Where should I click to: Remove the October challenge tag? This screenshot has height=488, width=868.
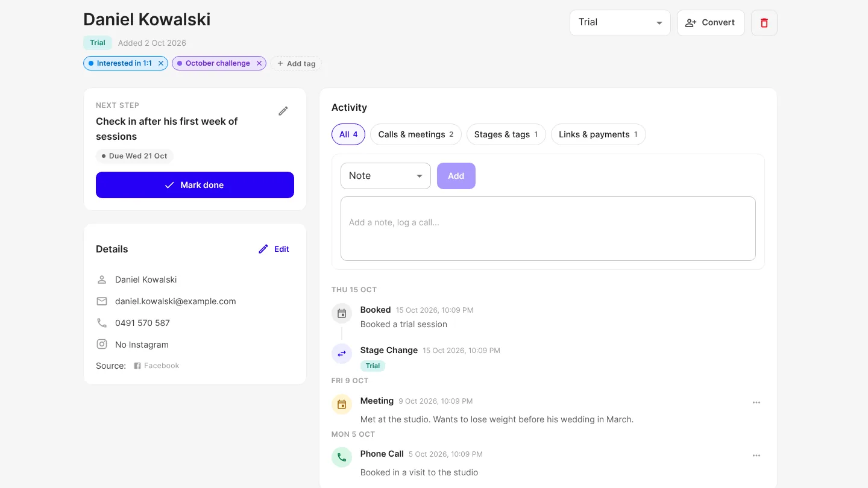259,63
